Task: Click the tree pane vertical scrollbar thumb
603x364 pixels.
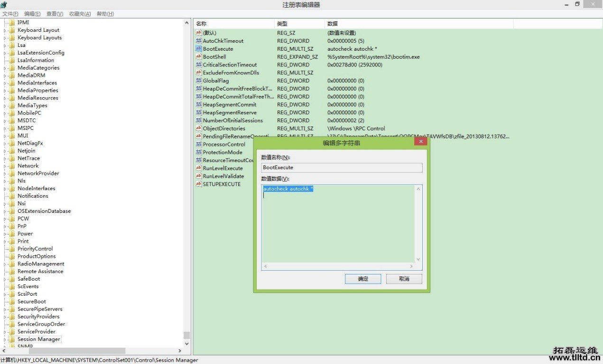Action: (187, 335)
